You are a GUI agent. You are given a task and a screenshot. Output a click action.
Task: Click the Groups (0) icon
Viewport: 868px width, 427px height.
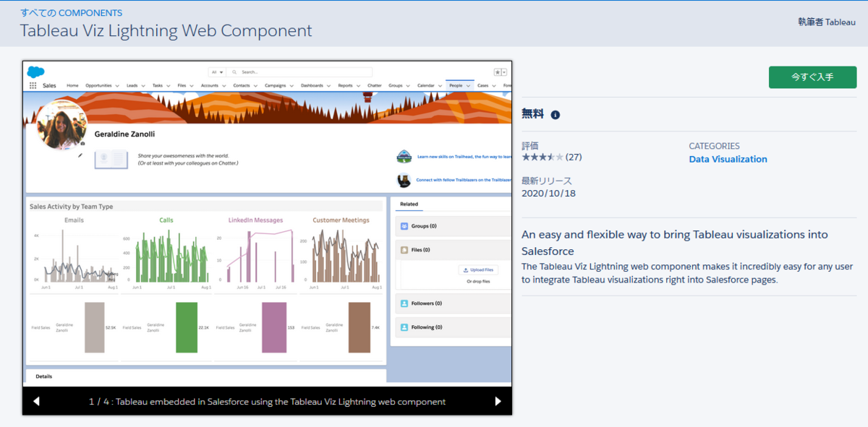[404, 226]
